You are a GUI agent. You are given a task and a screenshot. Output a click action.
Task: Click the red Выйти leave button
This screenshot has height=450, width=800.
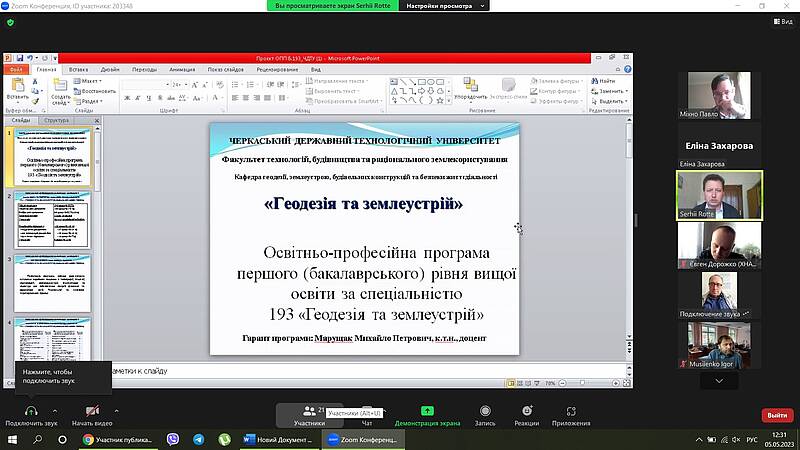[x=775, y=415]
